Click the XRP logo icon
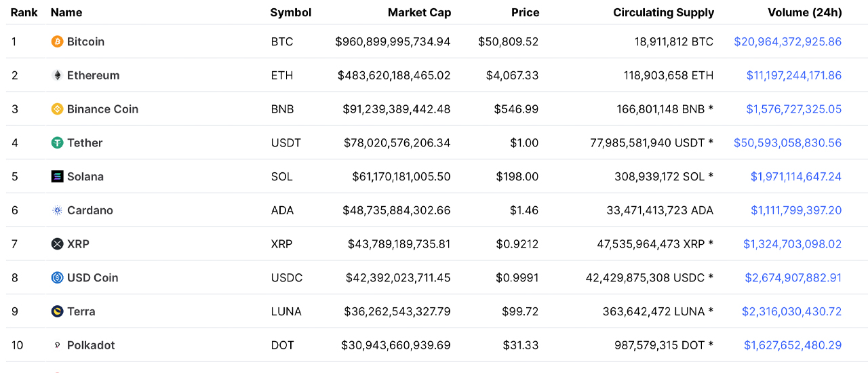This screenshot has width=868, height=373. [x=58, y=244]
